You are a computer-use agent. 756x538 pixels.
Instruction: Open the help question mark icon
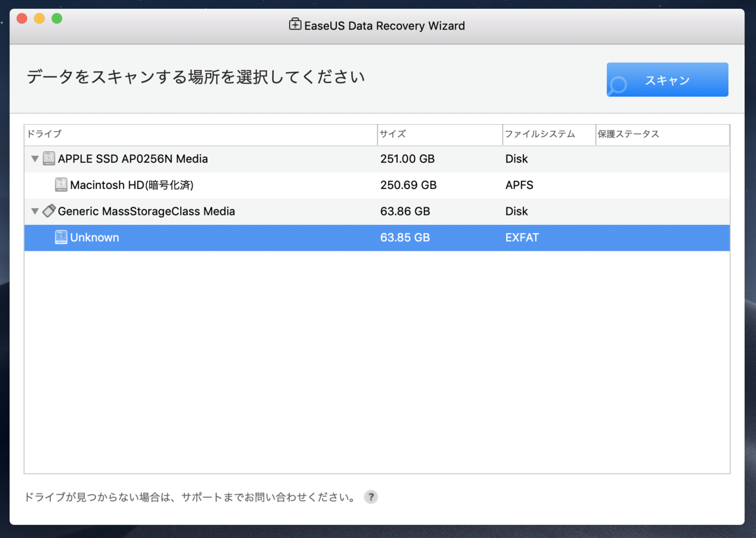pyautogui.click(x=371, y=497)
